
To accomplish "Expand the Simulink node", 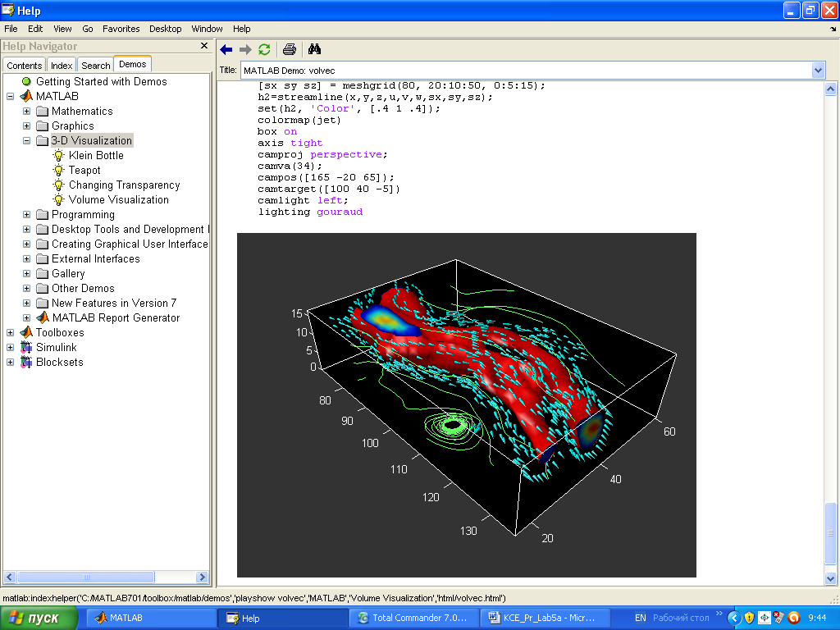I will point(10,347).
